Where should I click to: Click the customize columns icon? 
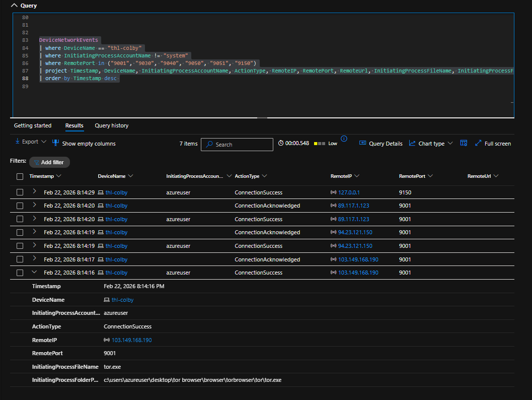click(464, 143)
